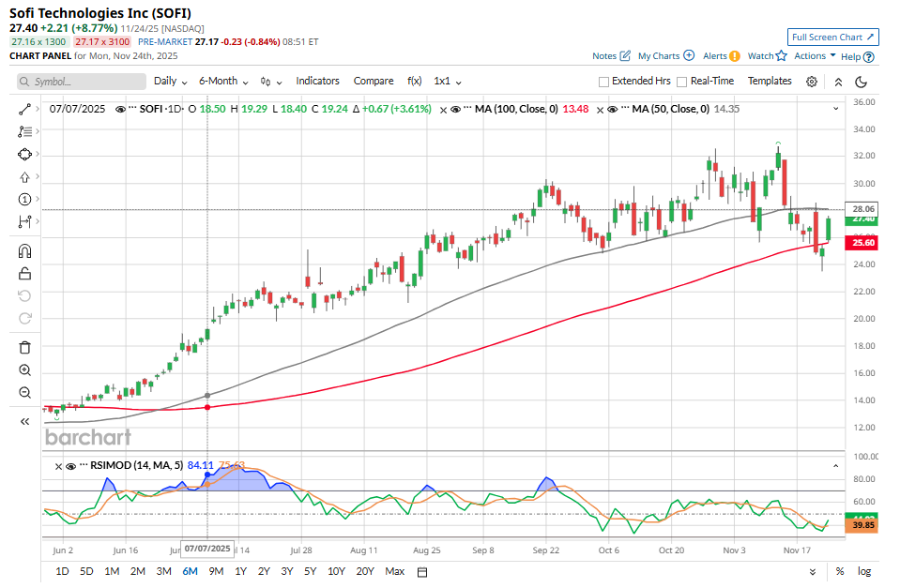Zoom out of the chart

click(24, 392)
